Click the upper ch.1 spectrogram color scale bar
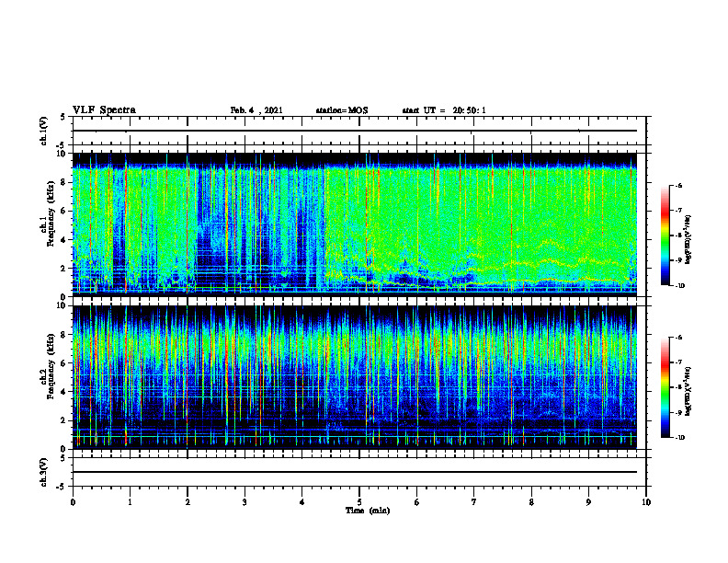This screenshot has width=728, height=563. [x=665, y=236]
